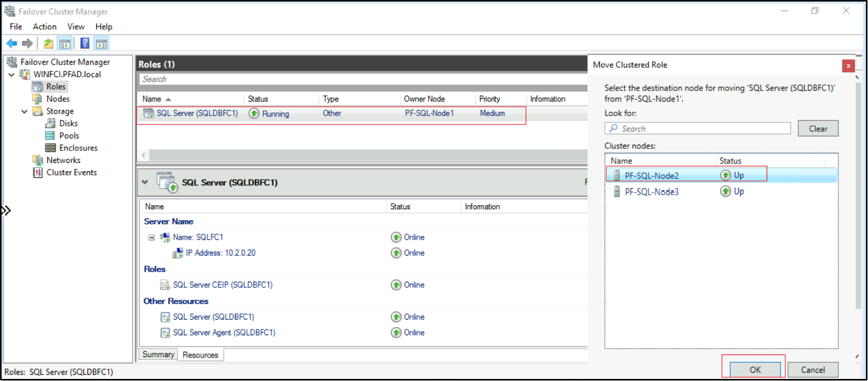Select PF-SQL-Node3 as destination node
Image resolution: width=868 pixels, height=381 pixels.
coord(721,192)
